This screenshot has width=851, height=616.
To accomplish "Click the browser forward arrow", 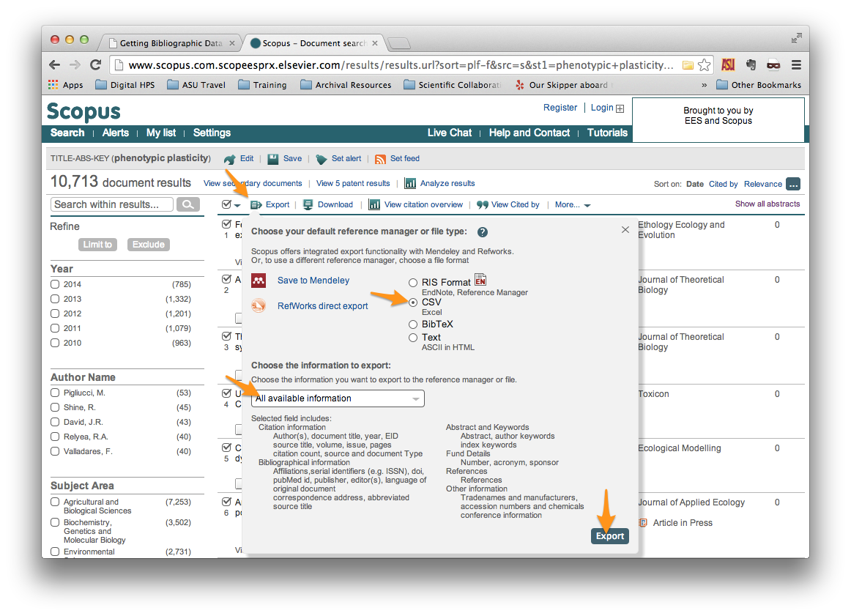I will [75, 65].
